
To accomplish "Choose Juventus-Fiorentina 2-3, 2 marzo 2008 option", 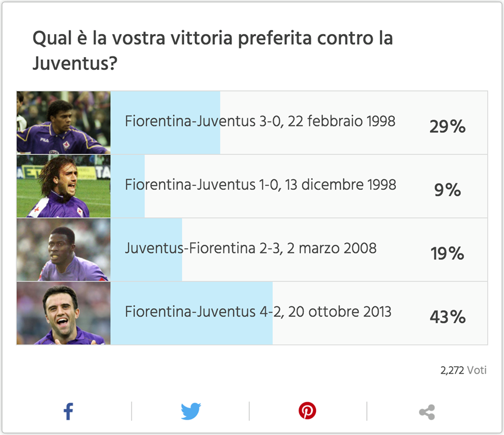I will click(250, 248).
